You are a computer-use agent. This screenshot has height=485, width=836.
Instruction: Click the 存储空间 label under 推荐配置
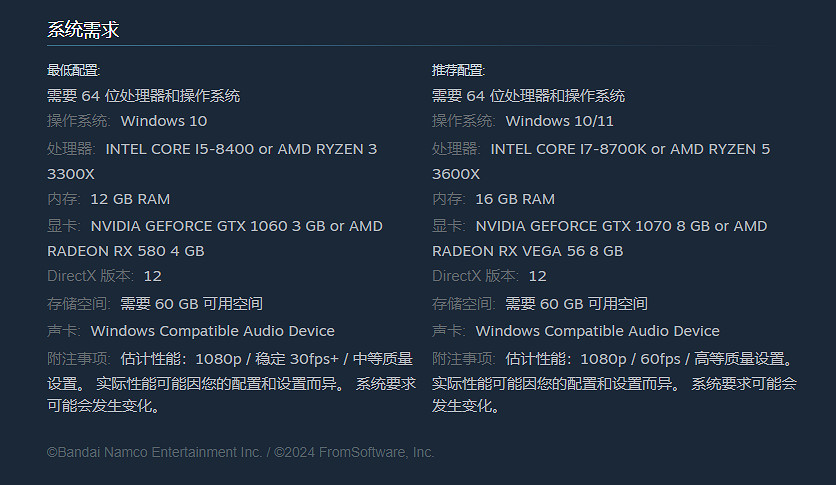pyautogui.click(x=463, y=303)
